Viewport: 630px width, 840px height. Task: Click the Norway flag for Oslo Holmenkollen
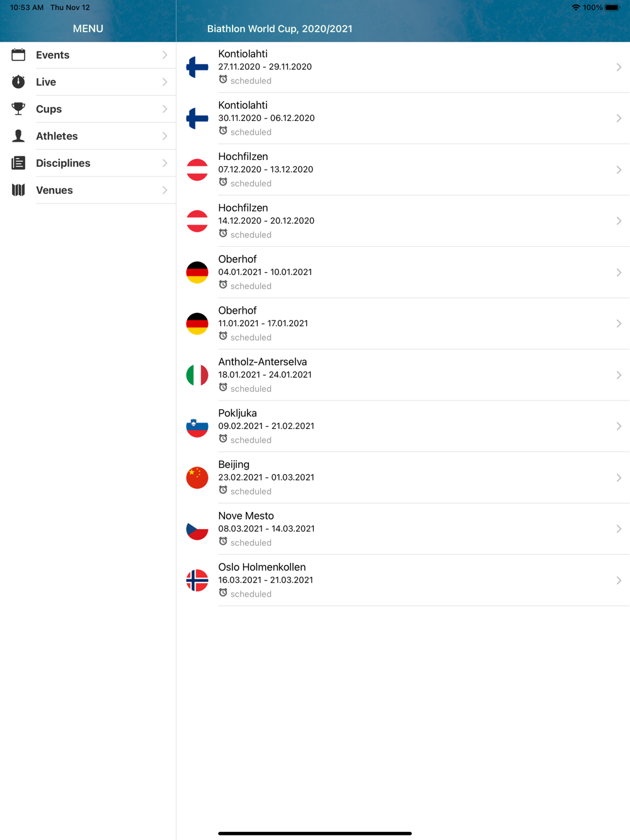click(197, 581)
